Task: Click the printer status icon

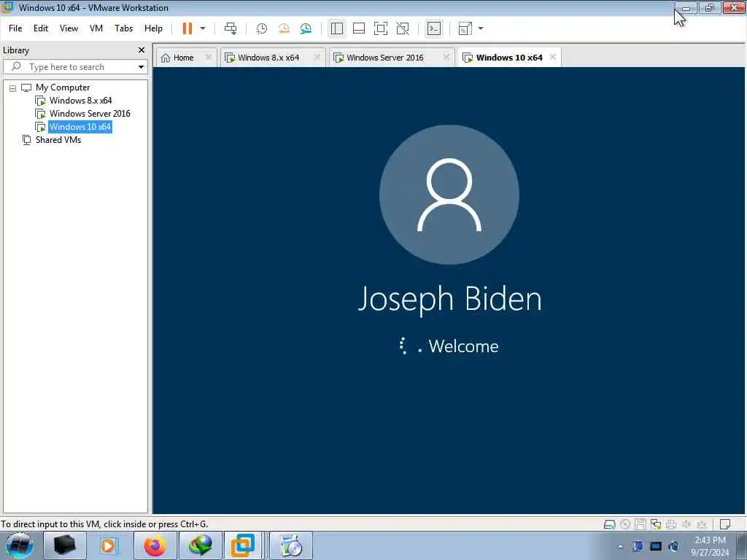Action: tap(671, 524)
